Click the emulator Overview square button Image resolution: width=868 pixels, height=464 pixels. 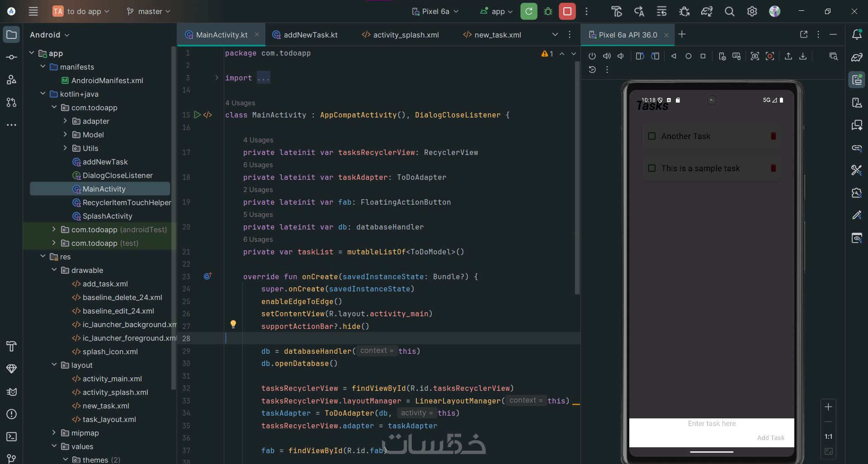click(703, 56)
